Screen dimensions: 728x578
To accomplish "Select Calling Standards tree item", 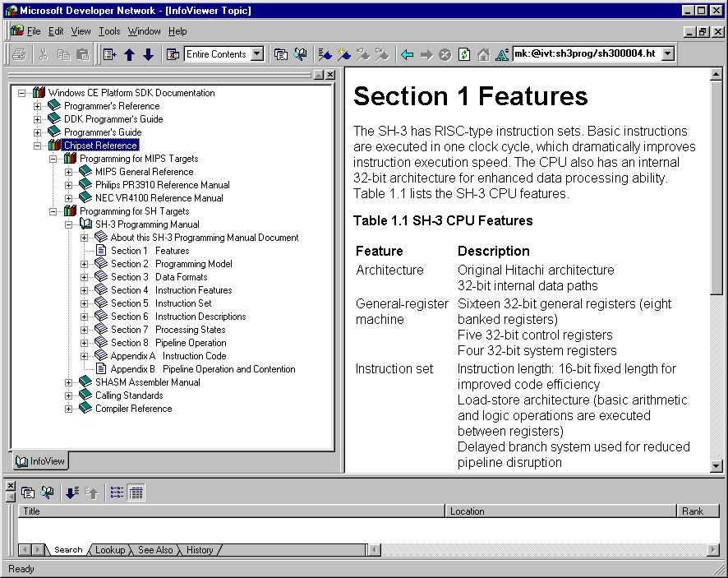I will point(129,395).
